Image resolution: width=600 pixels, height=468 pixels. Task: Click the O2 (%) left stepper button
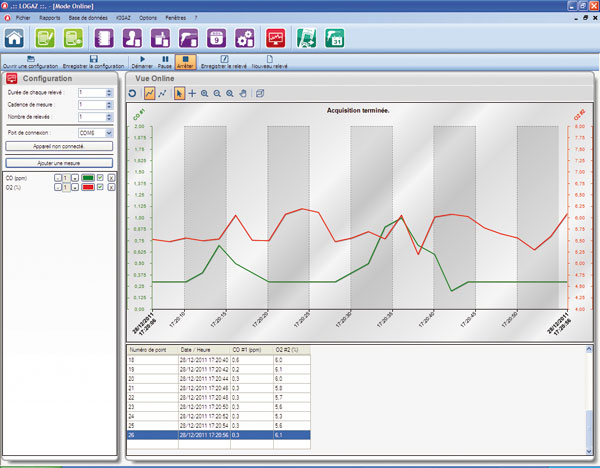58,188
